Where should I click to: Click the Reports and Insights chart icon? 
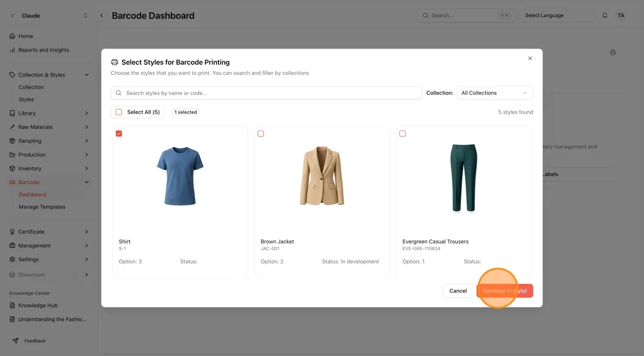[x=12, y=50]
